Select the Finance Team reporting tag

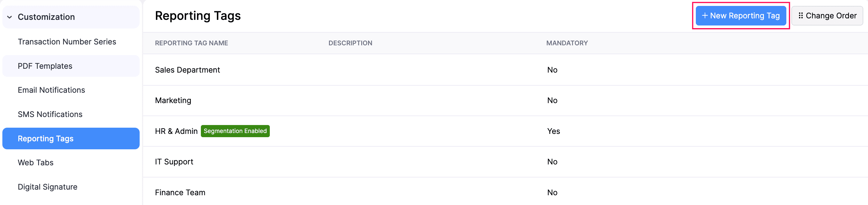[x=180, y=192]
